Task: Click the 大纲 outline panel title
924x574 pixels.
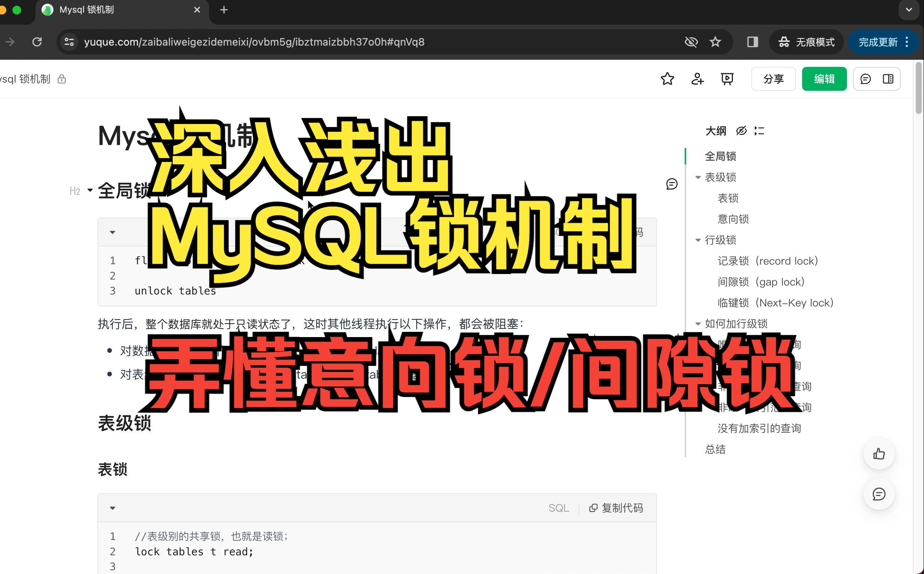Action: click(715, 131)
